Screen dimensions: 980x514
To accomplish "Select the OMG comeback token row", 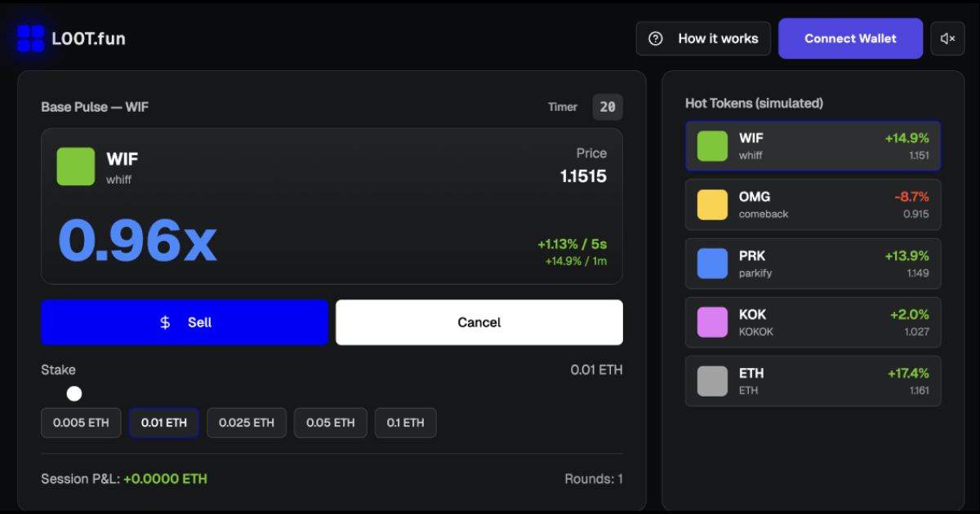I will point(813,205).
